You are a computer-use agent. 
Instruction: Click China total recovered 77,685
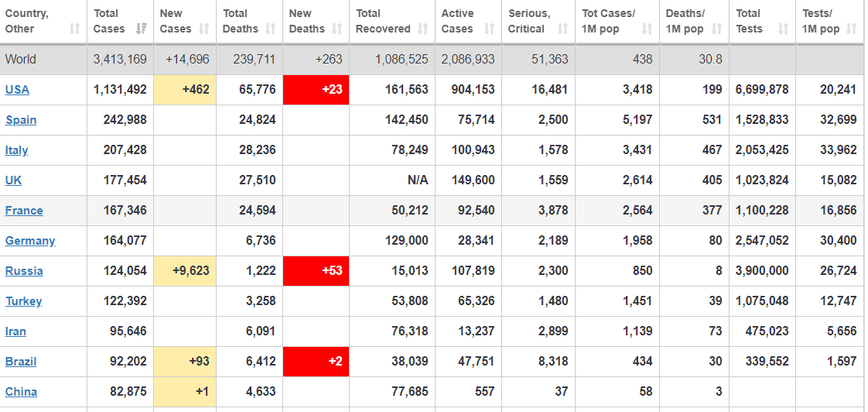click(x=410, y=392)
